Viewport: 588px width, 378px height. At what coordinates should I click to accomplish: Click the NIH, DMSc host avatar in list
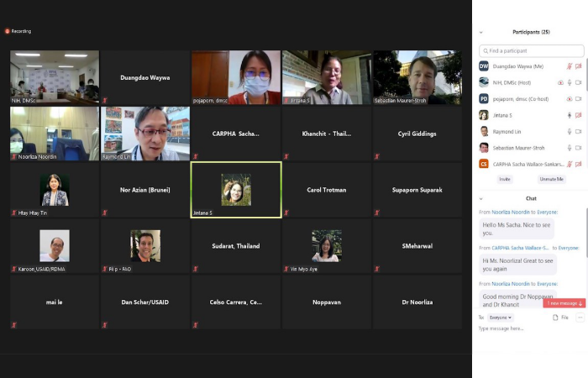click(x=484, y=82)
